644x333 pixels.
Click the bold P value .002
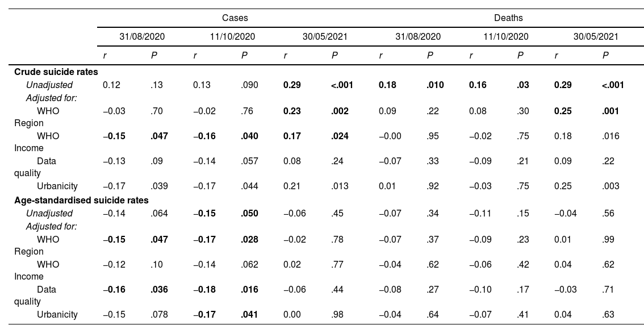coord(340,111)
